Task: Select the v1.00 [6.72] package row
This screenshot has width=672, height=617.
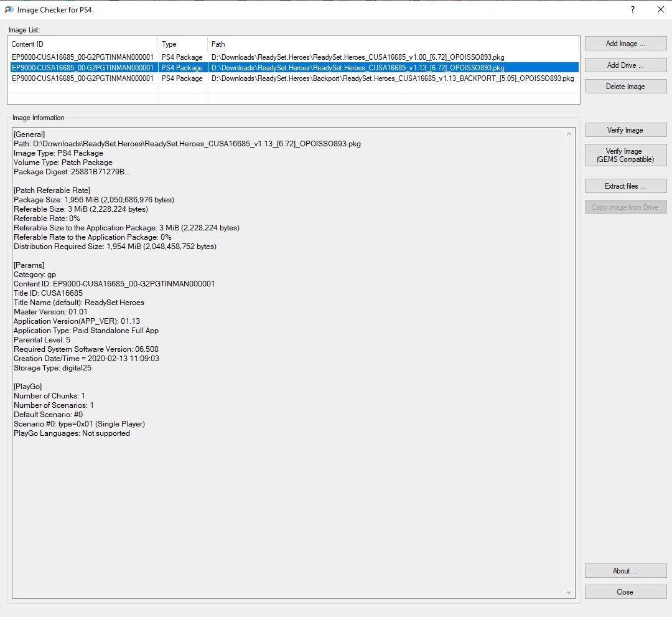Action: pos(294,57)
